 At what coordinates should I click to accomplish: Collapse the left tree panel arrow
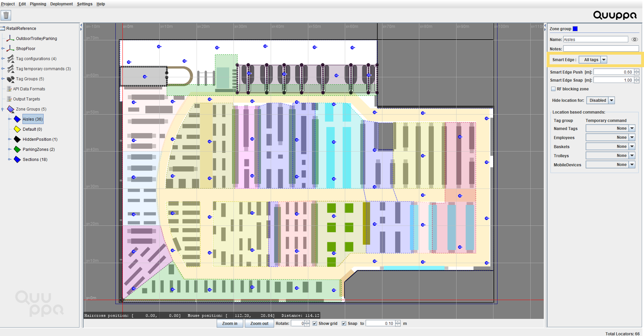81,25
